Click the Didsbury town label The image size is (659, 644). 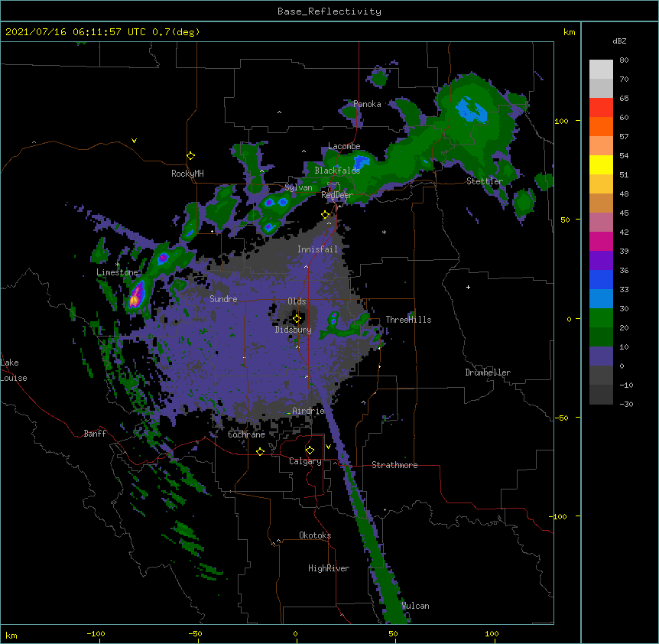(x=294, y=330)
